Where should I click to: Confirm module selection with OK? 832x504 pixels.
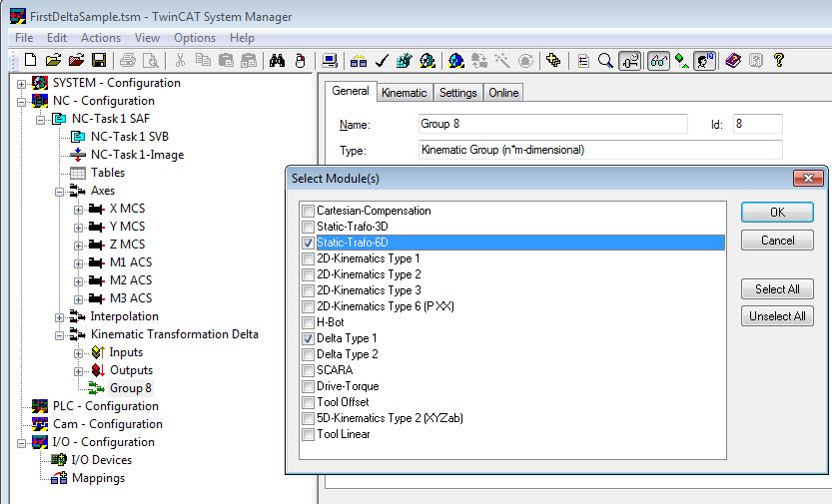777,213
